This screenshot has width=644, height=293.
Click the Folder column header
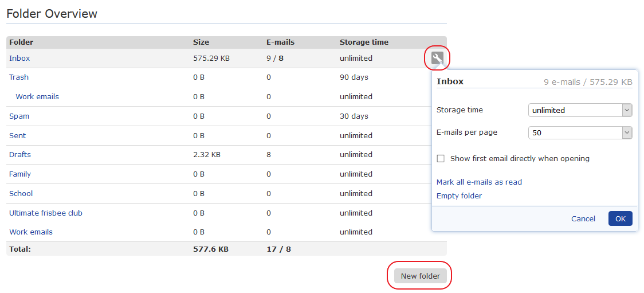[x=21, y=42]
